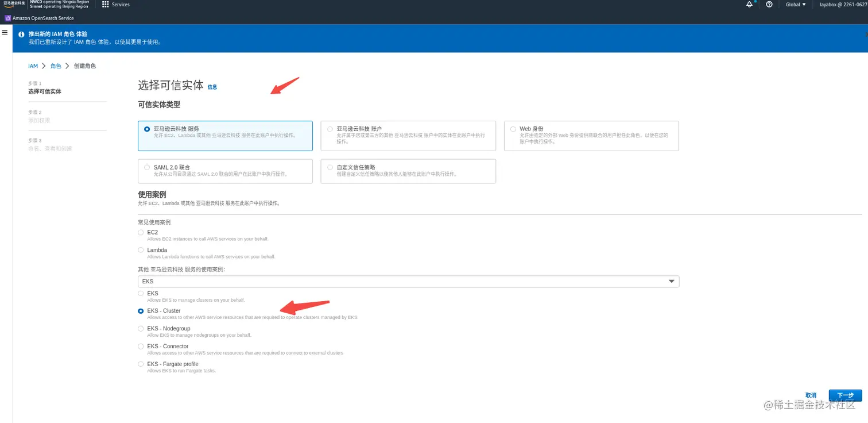The width and height of the screenshot is (868, 423).
Task: Choose the EC2 use case radio button
Action: [141, 232]
